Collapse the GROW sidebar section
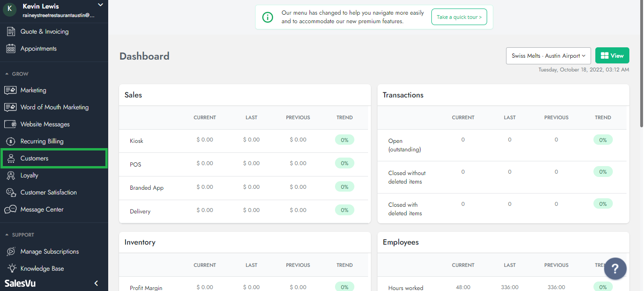 tap(7, 74)
